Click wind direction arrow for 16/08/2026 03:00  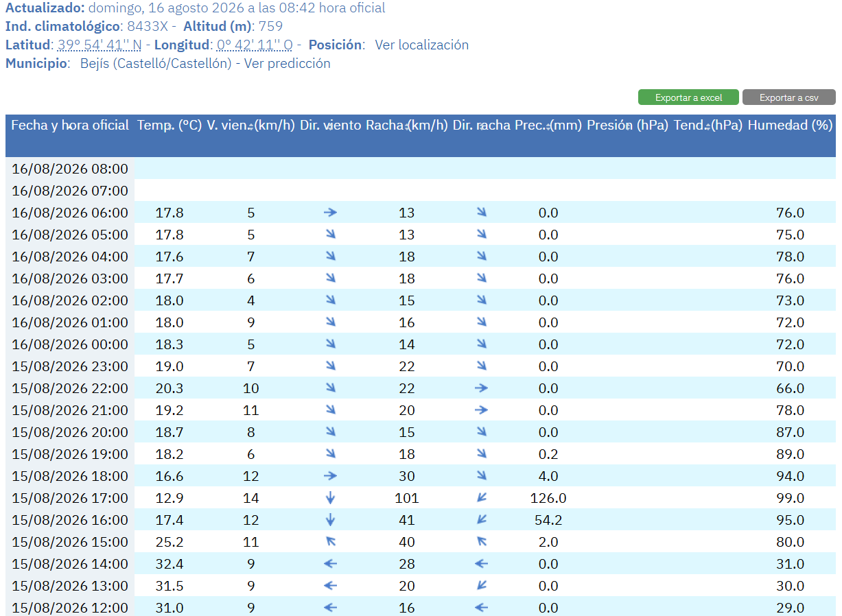(x=330, y=279)
